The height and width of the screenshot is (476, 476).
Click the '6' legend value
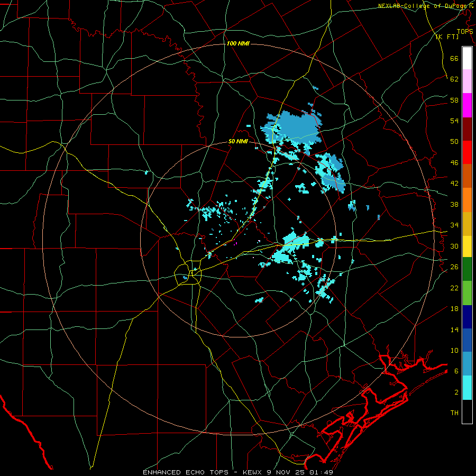click(456, 371)
